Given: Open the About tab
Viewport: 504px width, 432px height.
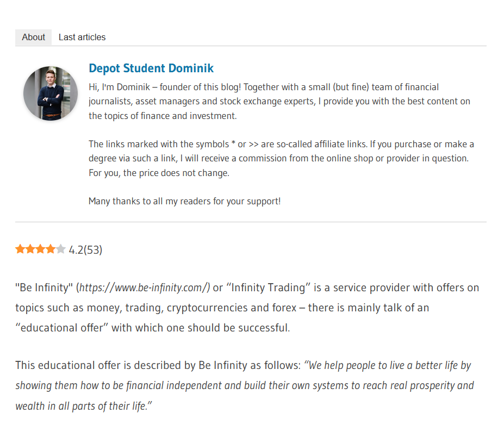Looking at the screenshot, I should tap(33, 37).
